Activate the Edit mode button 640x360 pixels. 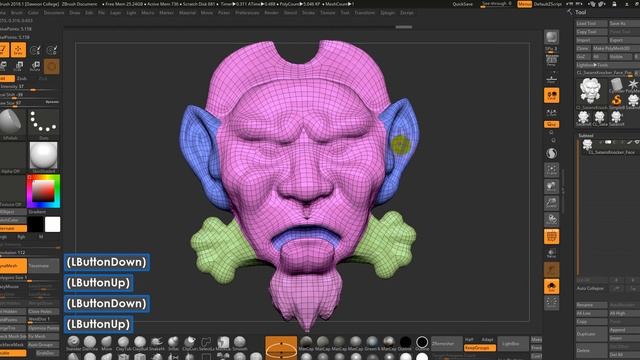(3, 50)
